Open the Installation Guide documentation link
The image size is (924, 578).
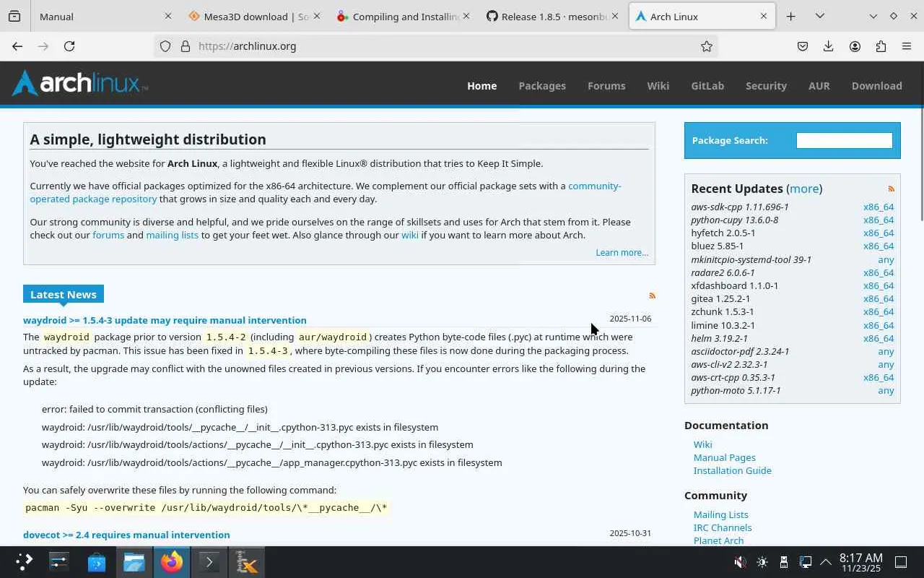pos(733,470)
